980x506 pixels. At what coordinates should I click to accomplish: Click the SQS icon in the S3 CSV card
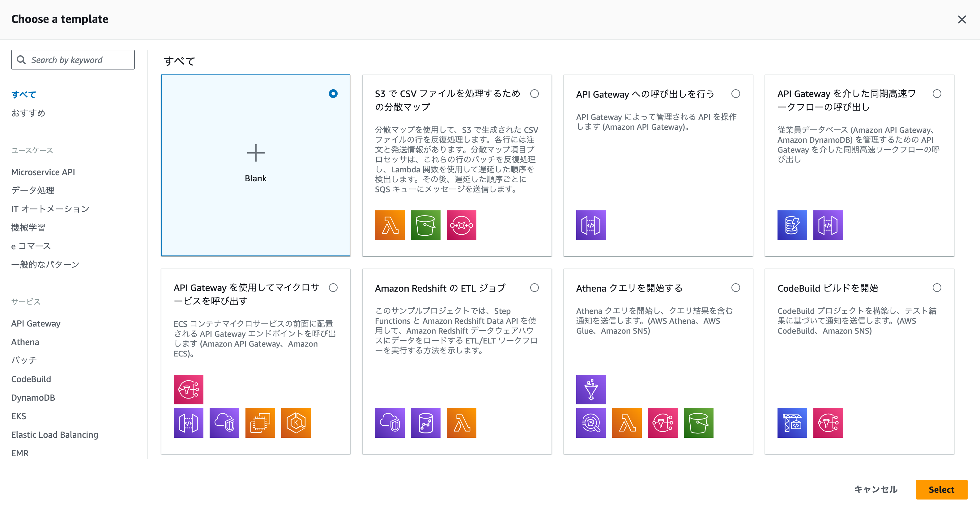[461, 225]
